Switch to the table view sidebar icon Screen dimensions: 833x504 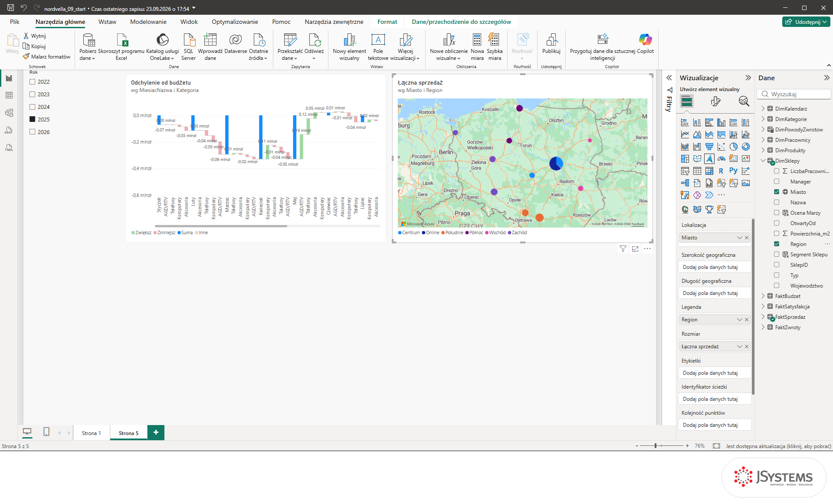pos(9,95)
